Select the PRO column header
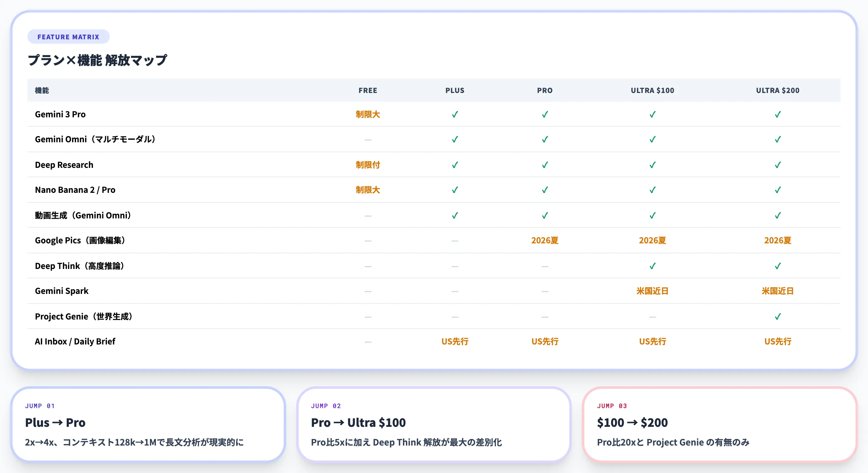Viewport: 868px width, 473px height. [x=545, y=90]
